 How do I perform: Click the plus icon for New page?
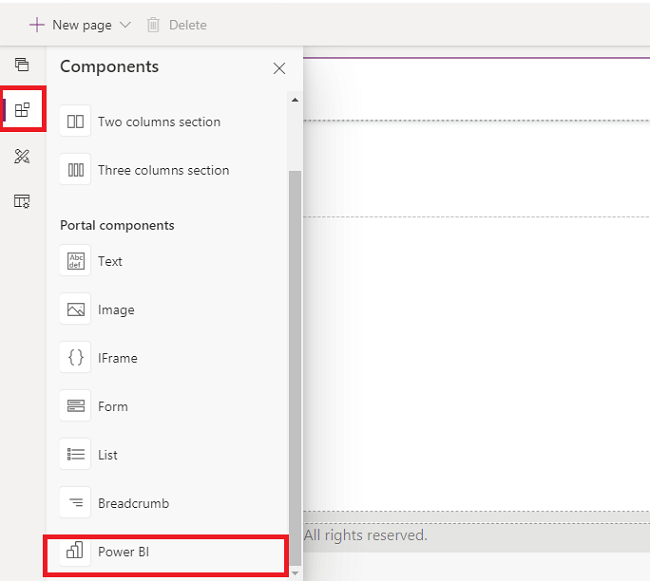(x=37, y=25)
